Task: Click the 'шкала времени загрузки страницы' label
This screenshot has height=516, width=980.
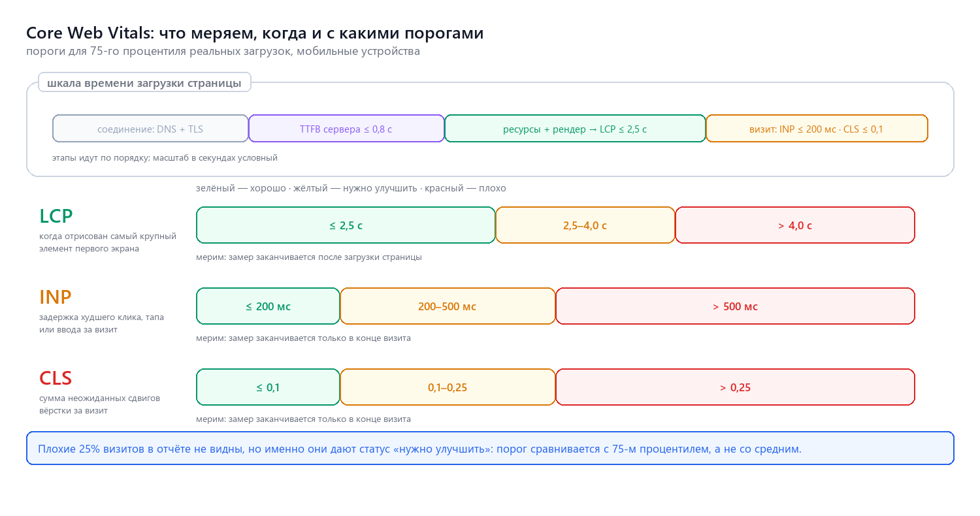Action: pyautogui.click(x=144, y=83)
